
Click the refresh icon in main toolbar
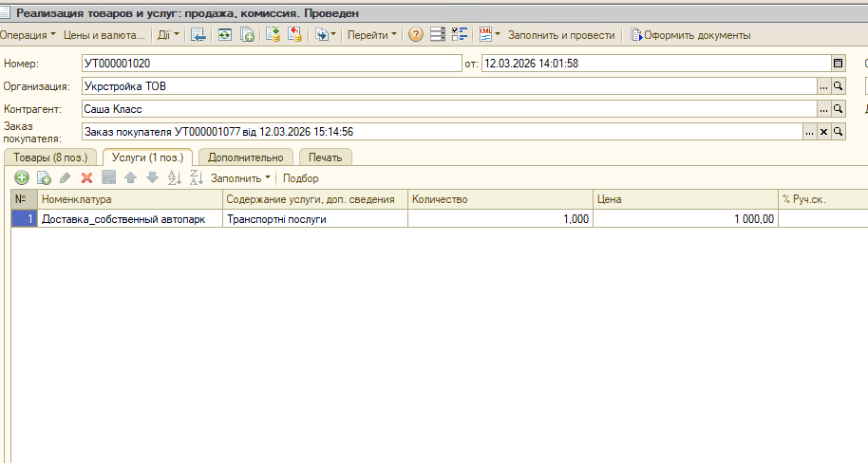225,35
